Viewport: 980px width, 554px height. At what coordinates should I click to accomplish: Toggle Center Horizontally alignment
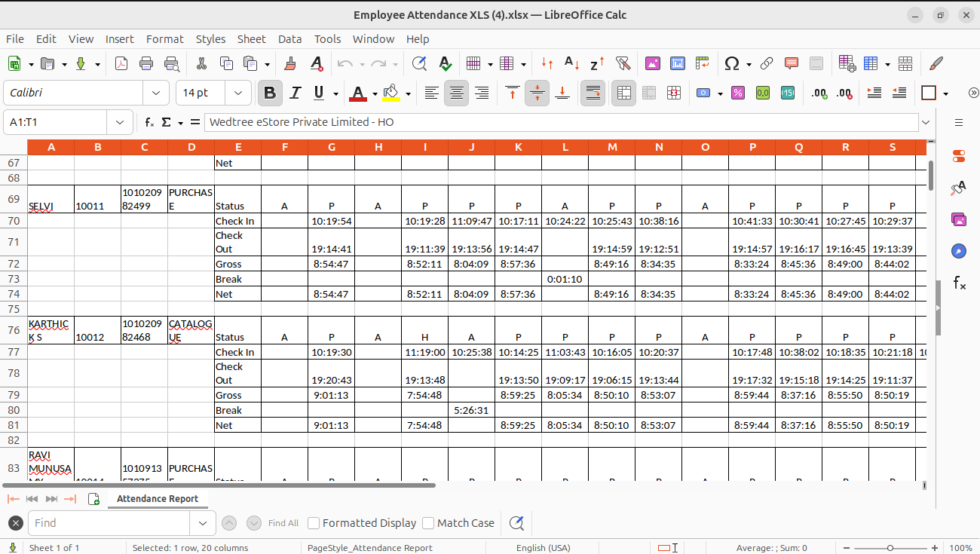pyautogui.click(x=457, y=93)
